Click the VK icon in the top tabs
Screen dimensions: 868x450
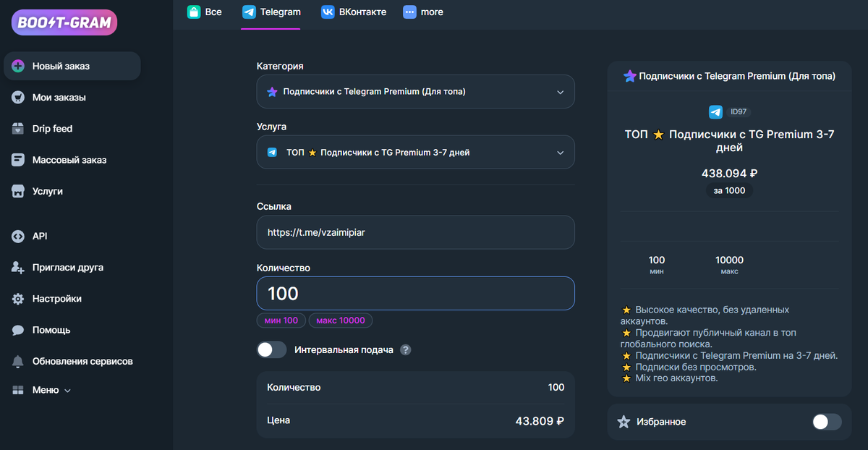click(328, 12)
